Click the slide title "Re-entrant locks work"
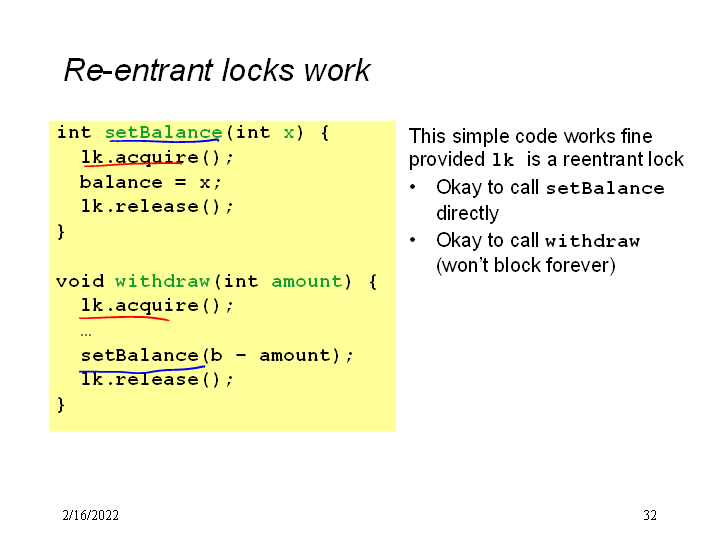The image size is (720, 540). [216, 70]
